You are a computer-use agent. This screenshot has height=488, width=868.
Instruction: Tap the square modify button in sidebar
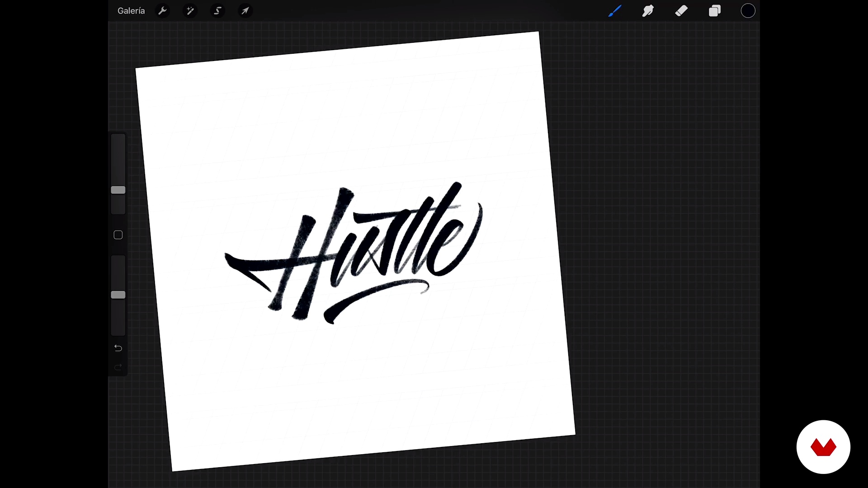(118, 235)
